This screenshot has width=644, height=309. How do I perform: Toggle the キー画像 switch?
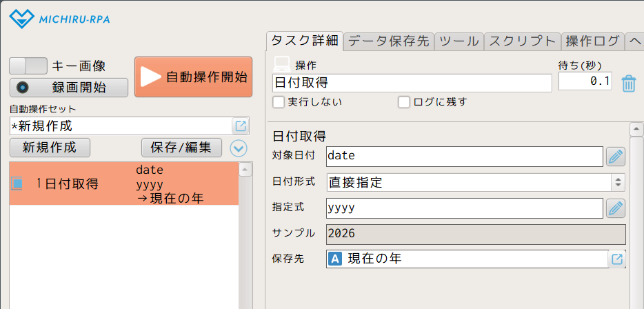click(28, 66)
